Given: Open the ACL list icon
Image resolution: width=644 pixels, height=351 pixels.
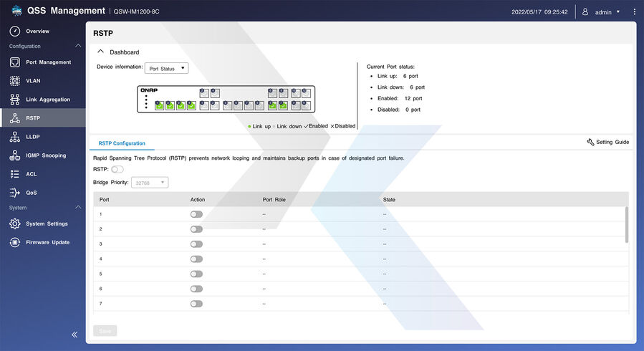Looking at the screenshot, I should [14, 174].
